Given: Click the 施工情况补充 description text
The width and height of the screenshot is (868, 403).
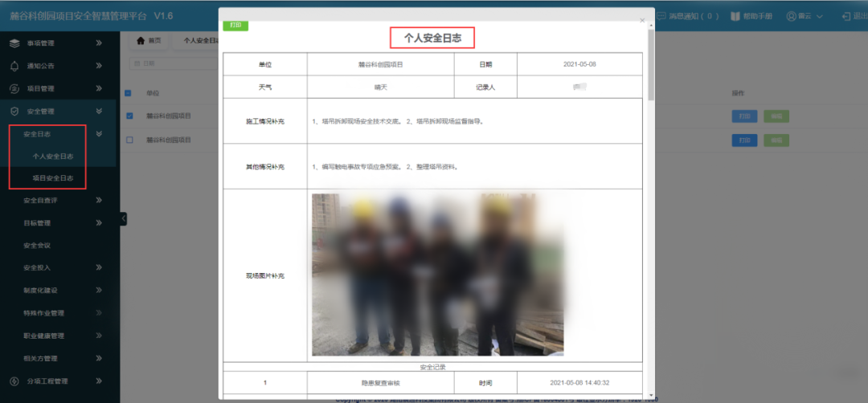Looking at the screenshot, I should [398, 121].
